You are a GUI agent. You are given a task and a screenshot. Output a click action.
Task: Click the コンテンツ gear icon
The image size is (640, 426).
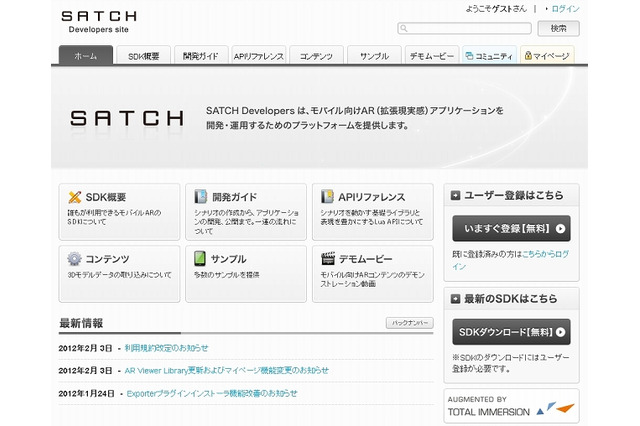74,258
